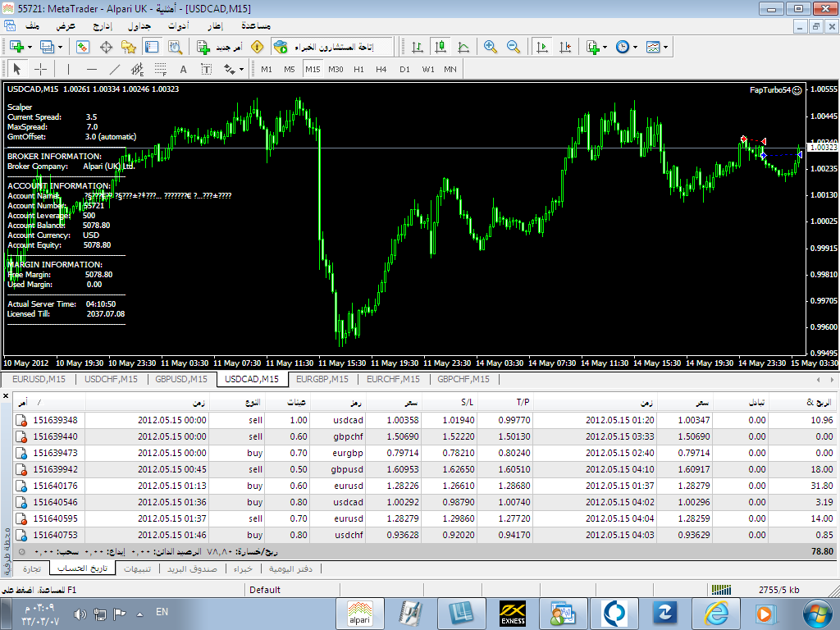Screen dimensions: 840x630
Task: Toggle the Expert Advisors button
Action: (324, 47)
